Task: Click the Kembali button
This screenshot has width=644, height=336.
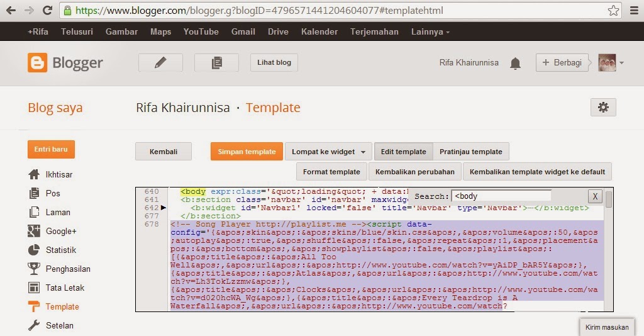Action: tap(164, 152)
